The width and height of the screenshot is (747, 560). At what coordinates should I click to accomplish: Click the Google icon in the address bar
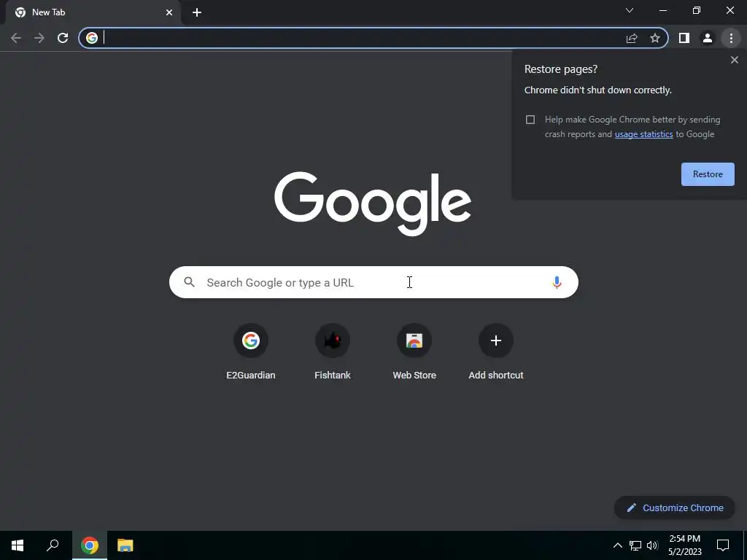(x=92, y=38)
